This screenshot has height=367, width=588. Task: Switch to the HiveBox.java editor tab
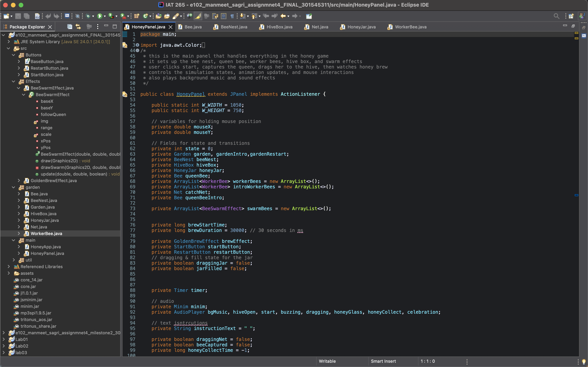coord(279,27)
